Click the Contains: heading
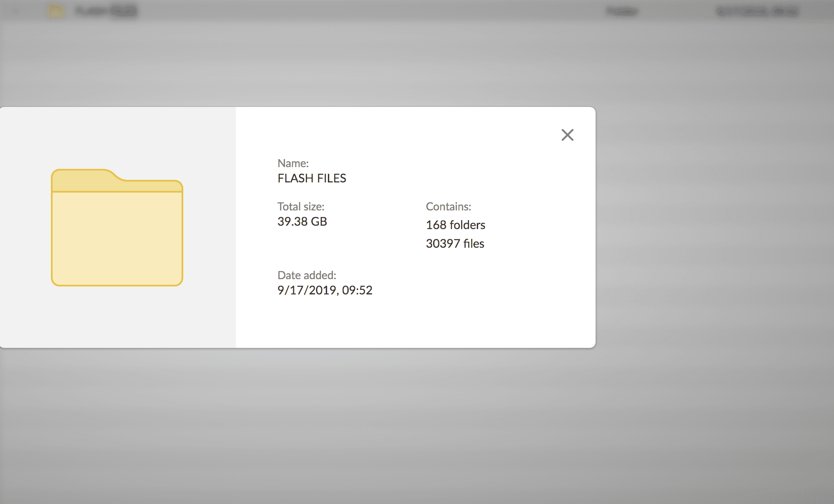This screenshot has width=834, height=504. pyautogui.click(x=448, y=207)
